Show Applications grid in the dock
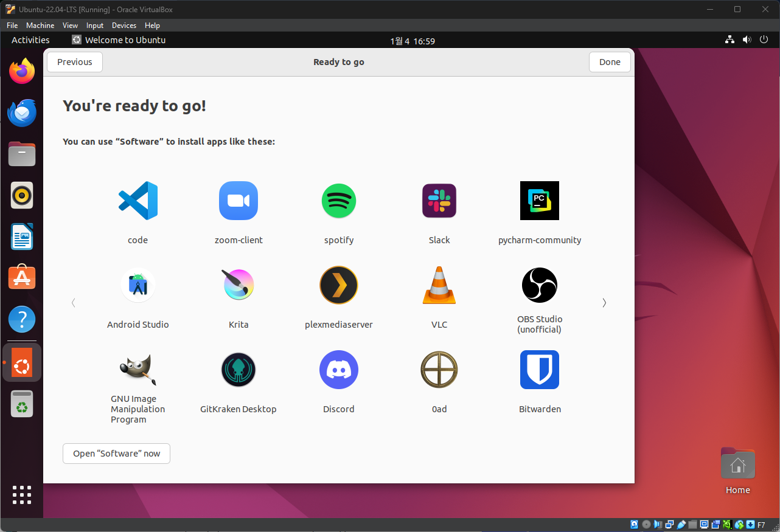 click(x=22, y=494)
